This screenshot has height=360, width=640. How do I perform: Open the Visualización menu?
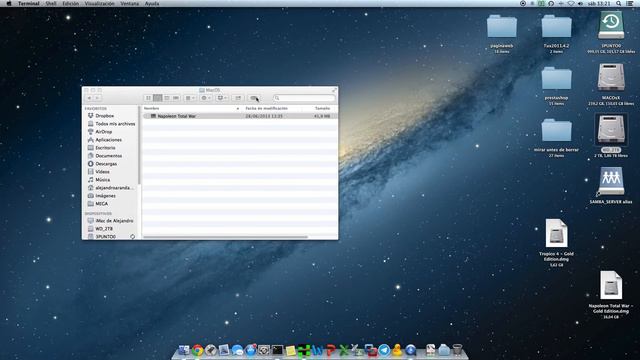pyautogui.click(x=100, y=3)
